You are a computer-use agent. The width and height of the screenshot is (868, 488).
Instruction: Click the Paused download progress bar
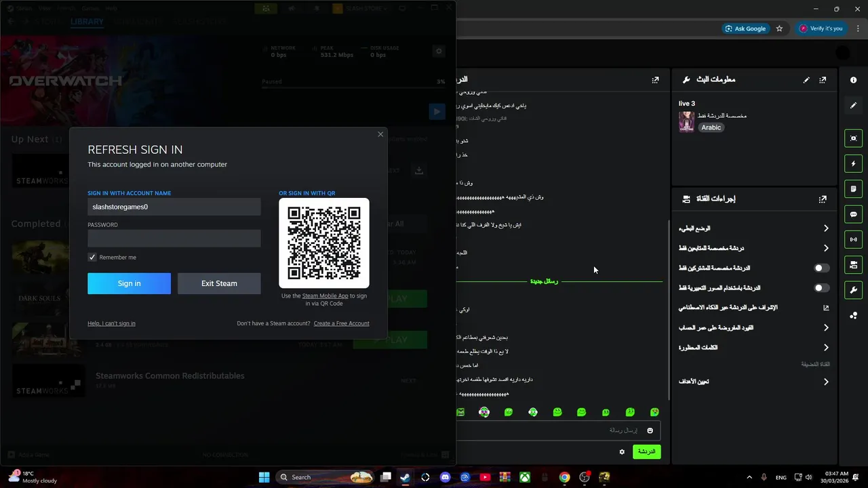pos(353,88)
